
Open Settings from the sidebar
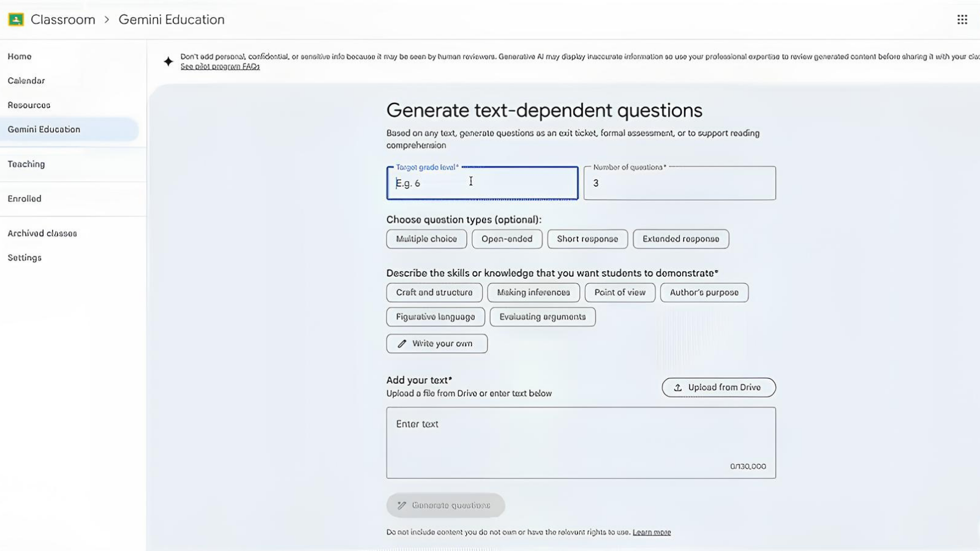coord(24,258)
